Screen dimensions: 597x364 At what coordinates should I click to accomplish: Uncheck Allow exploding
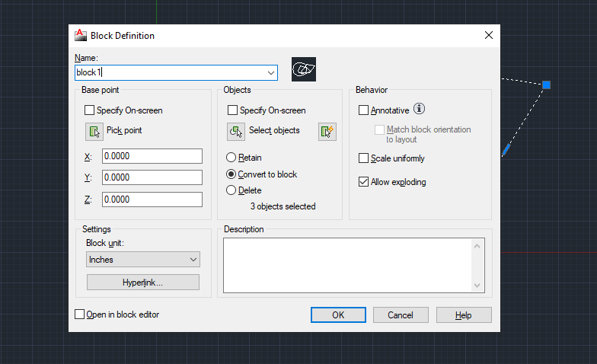tap(363, 182)
